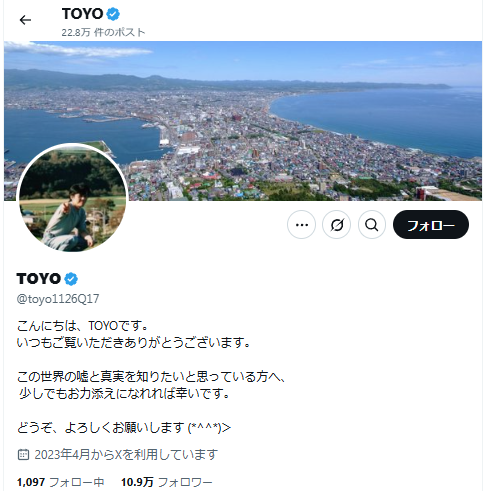Screen dimensions: 487x491
Task: Click the 2023年4月からXを利用しています text
Action: click(126, 454)
